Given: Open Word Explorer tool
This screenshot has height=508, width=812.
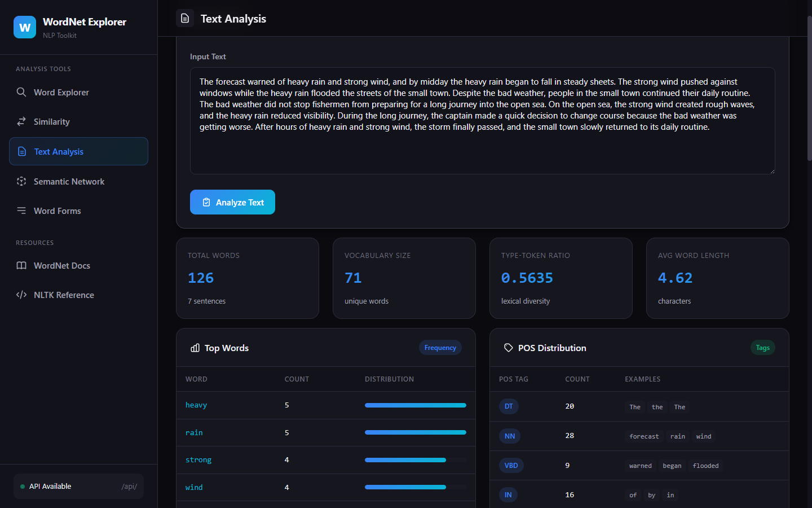Looking at the screenshot, I should 78,92.
